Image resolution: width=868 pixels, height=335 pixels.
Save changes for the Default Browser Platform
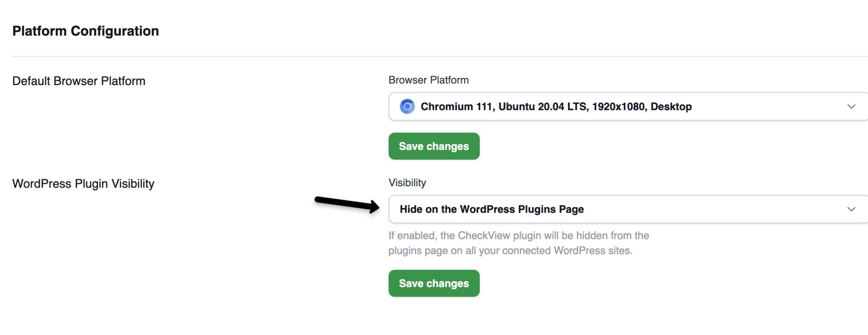pos(434,146)
